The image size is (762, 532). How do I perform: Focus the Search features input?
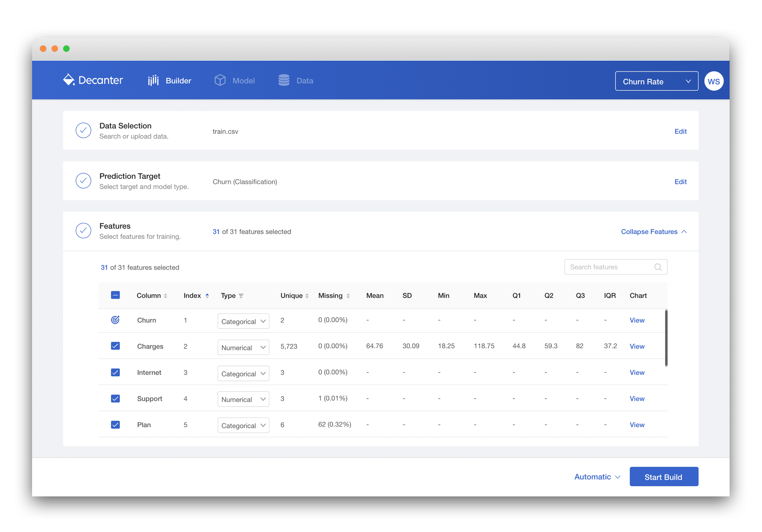click(x=616, y=267)
